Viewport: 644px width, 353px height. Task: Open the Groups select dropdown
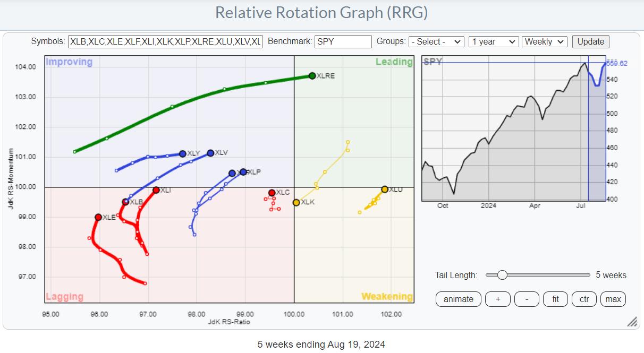436,41
